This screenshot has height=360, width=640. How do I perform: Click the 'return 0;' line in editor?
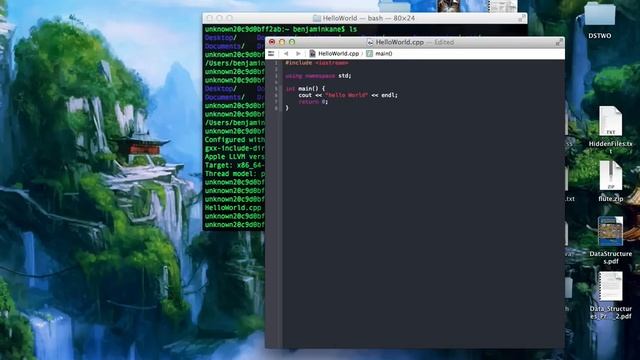click(313, 101)
